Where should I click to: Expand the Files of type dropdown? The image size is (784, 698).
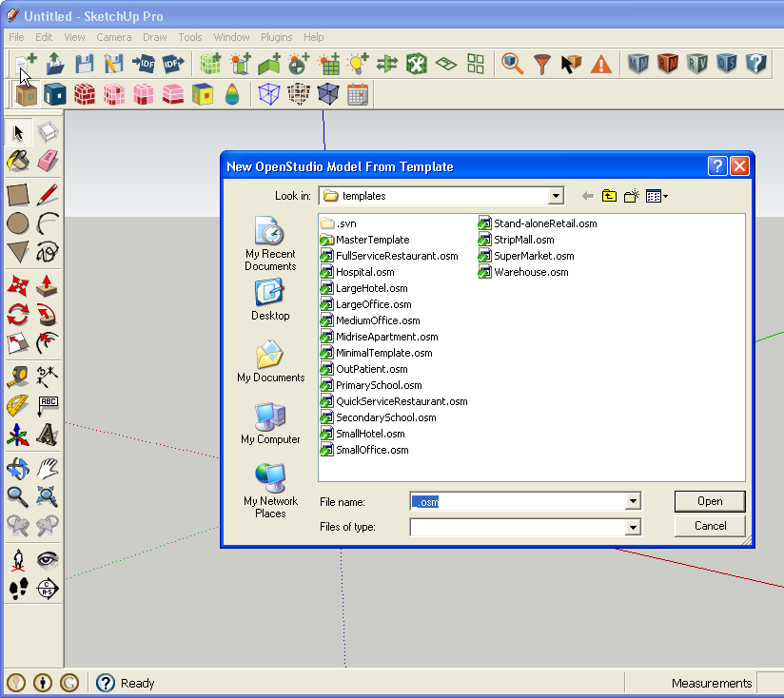(x=633, y=527)
